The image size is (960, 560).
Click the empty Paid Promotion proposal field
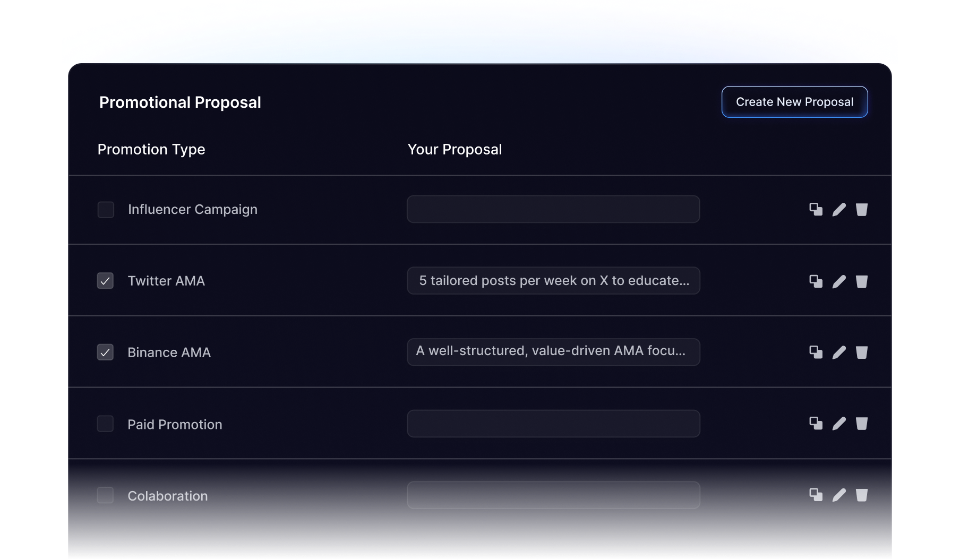click(x=553, y=424)
